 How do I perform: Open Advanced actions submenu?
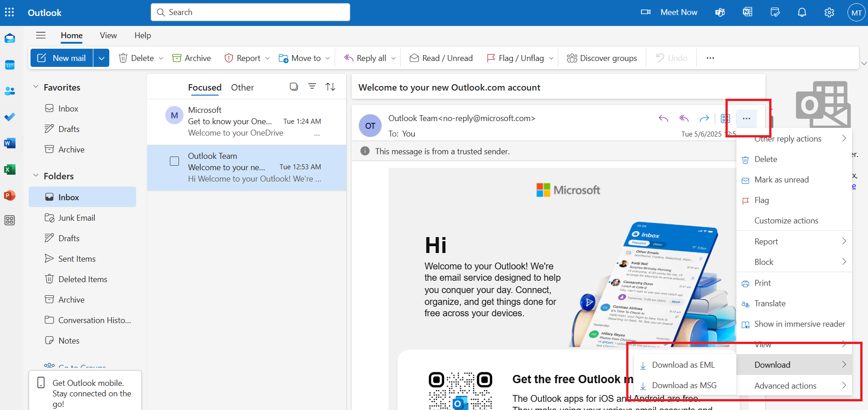(x=794, y=386)
